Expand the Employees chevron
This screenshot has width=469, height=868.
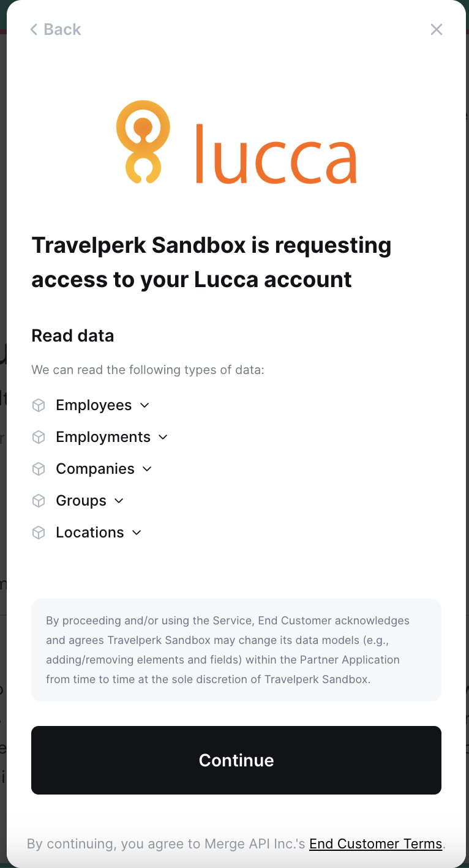click(144, 405)
